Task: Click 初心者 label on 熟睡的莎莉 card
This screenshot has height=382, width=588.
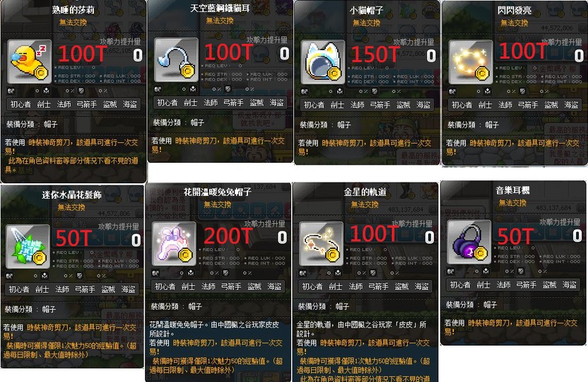Action: click(20, 104)
